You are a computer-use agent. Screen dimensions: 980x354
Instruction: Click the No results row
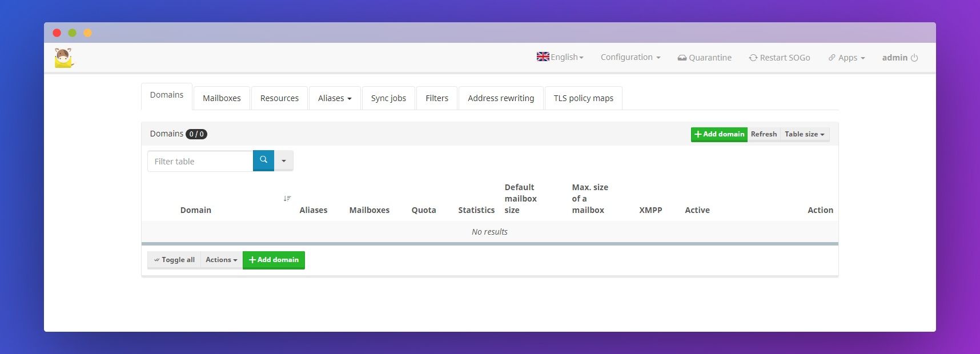point(489,232)
